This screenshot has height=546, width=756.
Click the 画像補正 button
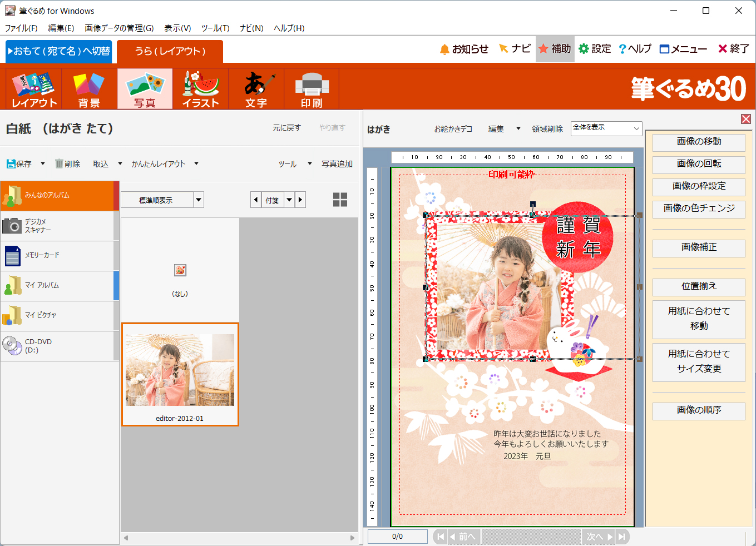click(x=698, y=247)
